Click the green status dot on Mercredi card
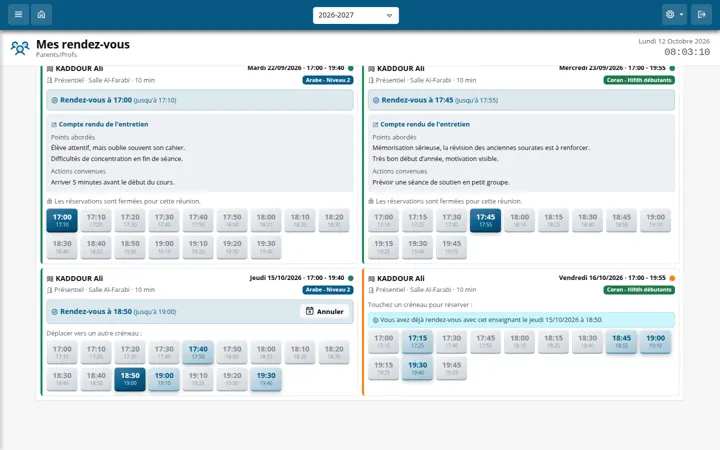This screenshot has width=720, height=450. click(672, 68)
